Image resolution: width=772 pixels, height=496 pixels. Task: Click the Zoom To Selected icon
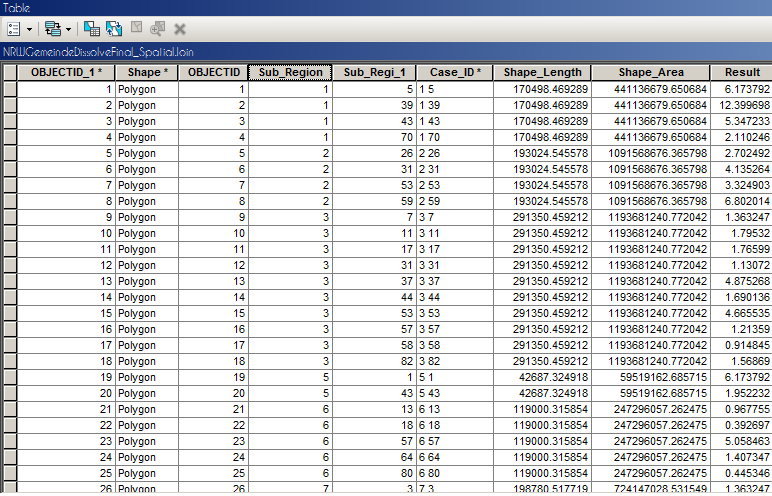[158, 29]
